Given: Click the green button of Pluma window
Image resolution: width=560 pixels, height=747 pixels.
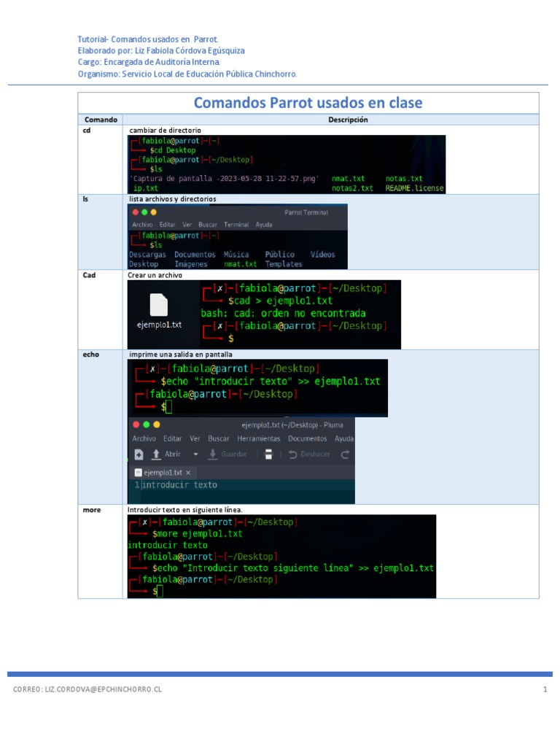Looking at the screenshot, I should coord(146,425).
